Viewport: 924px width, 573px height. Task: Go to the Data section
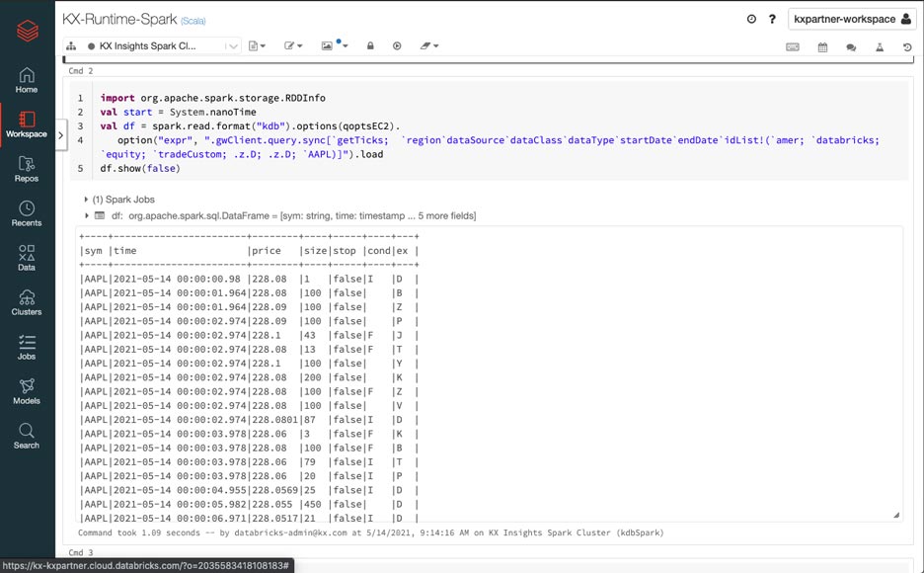click(x=27, y=258)
